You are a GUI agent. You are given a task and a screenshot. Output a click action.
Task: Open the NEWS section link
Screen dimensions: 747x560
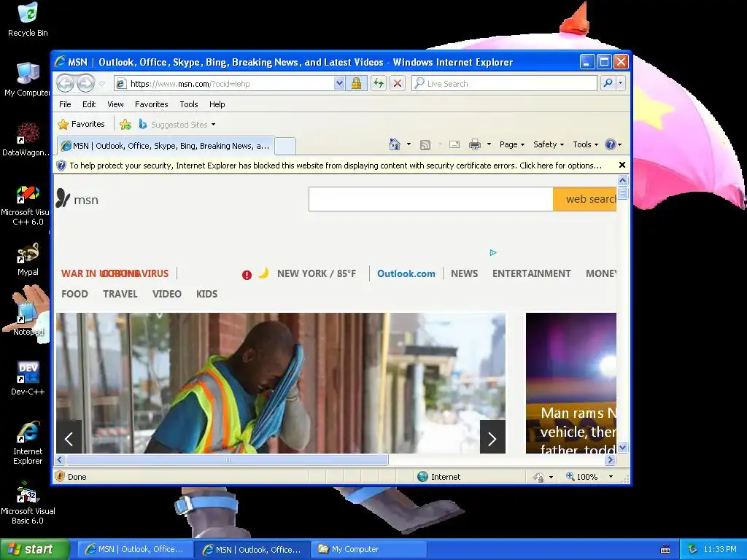click(x=464, y=274)
